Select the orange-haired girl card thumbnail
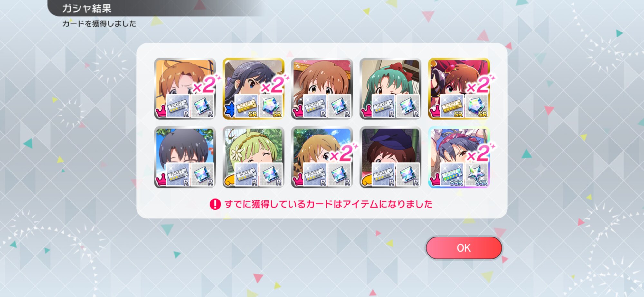The height and width of the screenshot is (297, 644). (185, 88)
